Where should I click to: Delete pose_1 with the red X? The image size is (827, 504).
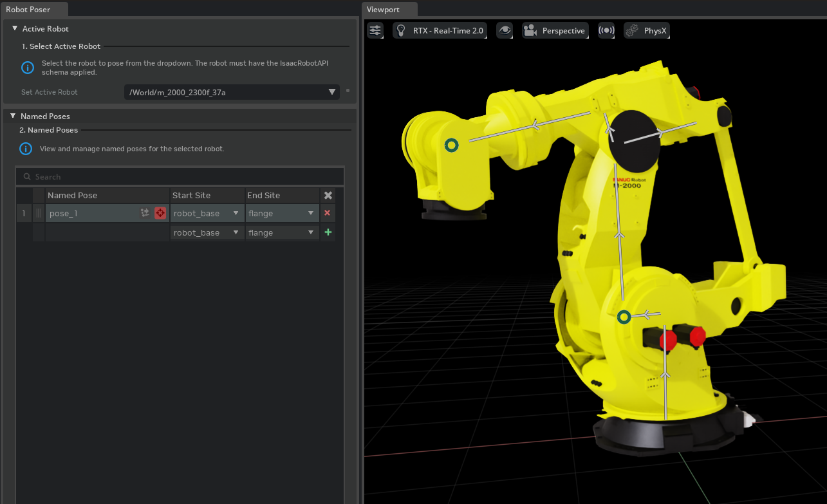tap(328, 213)
